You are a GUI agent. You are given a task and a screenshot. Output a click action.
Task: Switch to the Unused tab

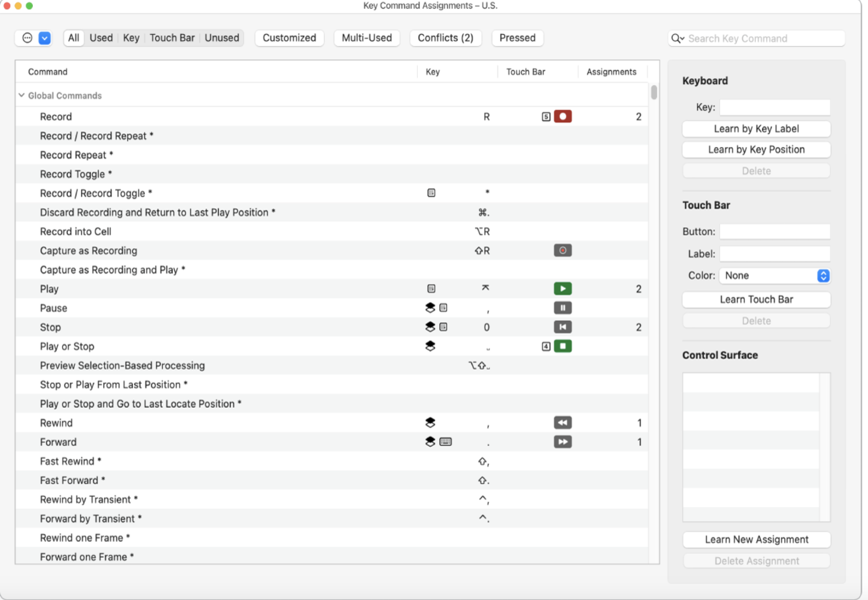[x=222, y=38]
